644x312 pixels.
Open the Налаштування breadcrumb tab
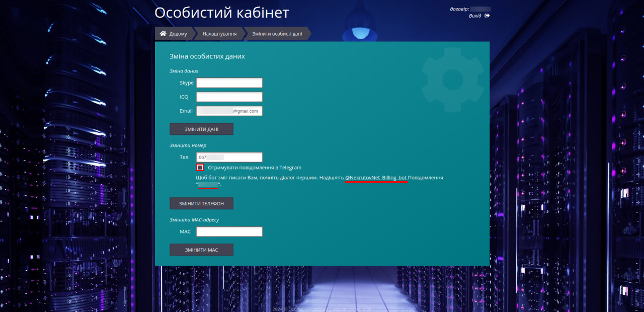[219, 34]
